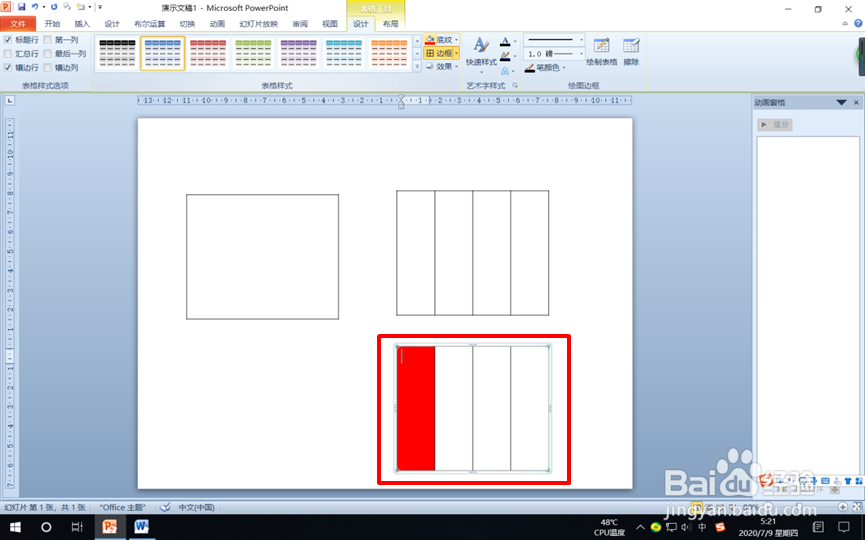Open the notification center icon
The height and width of the screenshot is (540, 865).
click(x=843, y=527)
